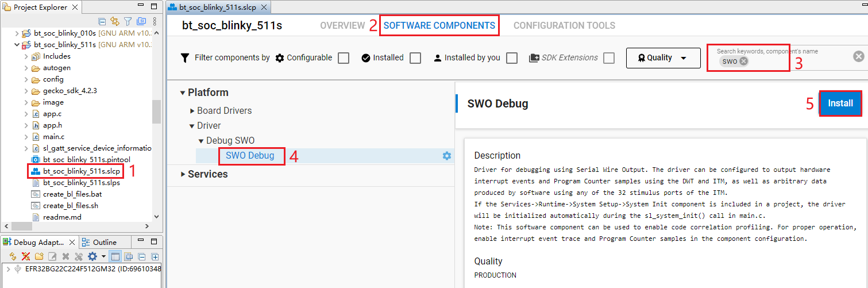Click the SI project grouping icon
Image resolution: width=868 pixels, height=288 pixels.
141,21
